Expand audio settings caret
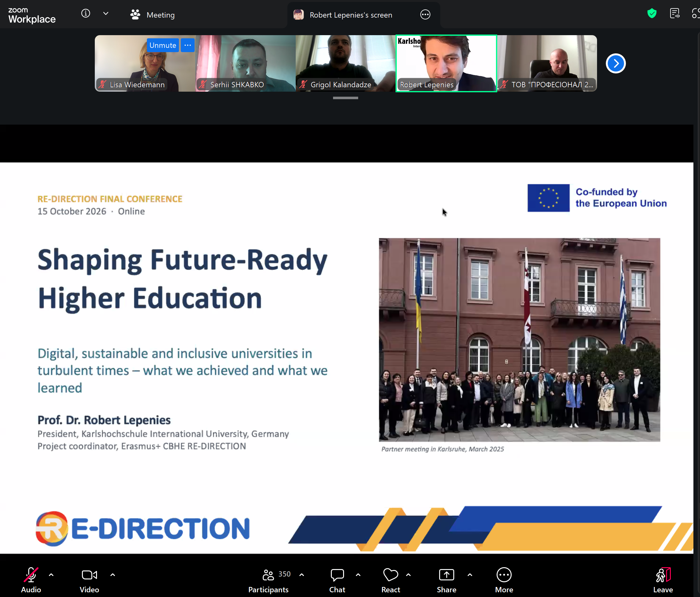The image size is (700, 597). click(51, 574)
